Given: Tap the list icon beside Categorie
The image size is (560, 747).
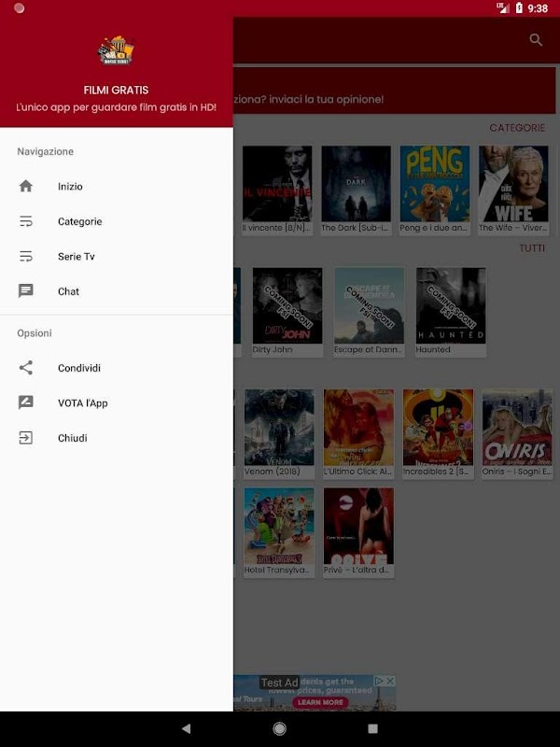Looking at the screenshot, I should coord(26,221).
